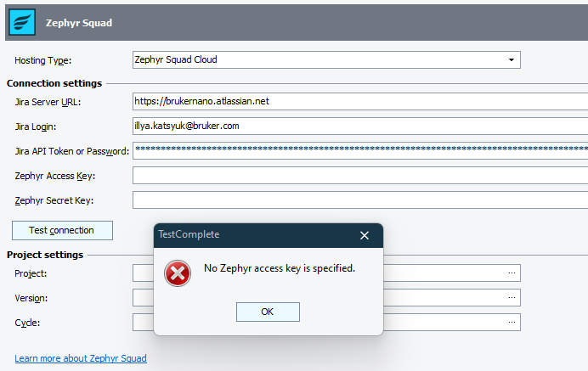Click the Jira Login label
Viewport: 588px width, 371px height.
(35, 126)
